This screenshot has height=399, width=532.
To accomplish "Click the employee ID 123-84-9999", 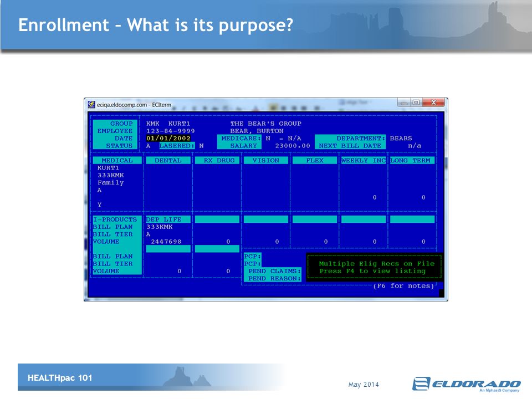I will click(x=170, y=131).
